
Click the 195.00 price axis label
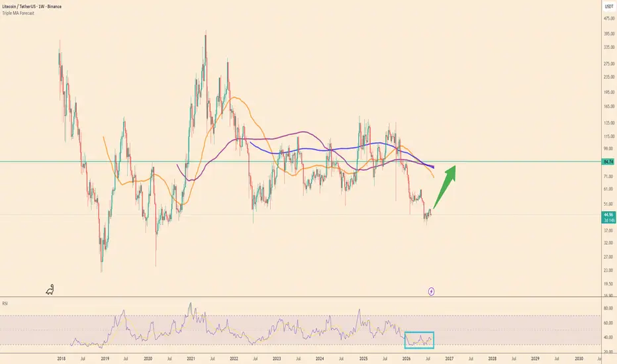[x=609, y=92]
